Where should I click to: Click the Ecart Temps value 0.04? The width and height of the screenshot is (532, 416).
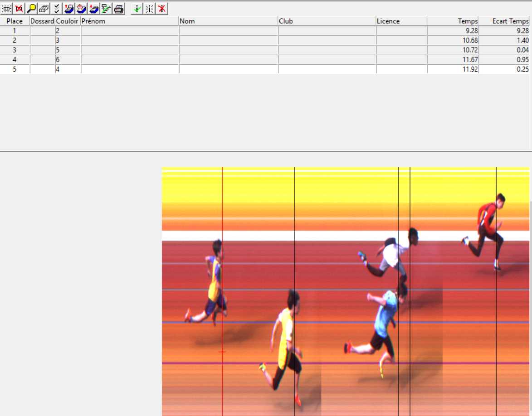point(504,50)
